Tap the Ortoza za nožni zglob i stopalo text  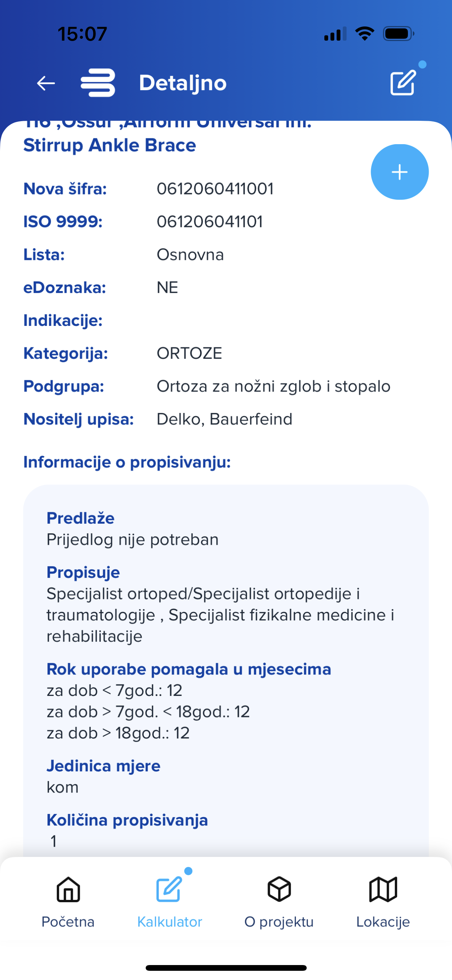tap(273, 386)
